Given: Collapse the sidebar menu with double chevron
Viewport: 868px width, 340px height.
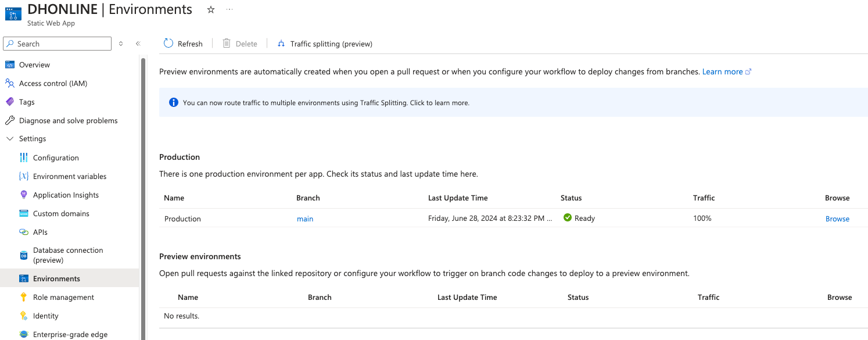Looking at the screenshot, I should pyautogui.click(x=138, y=44).
